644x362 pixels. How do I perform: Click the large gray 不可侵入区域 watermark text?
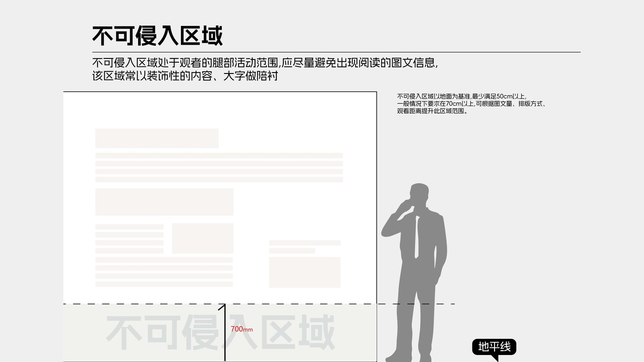(x=220, y=333)
